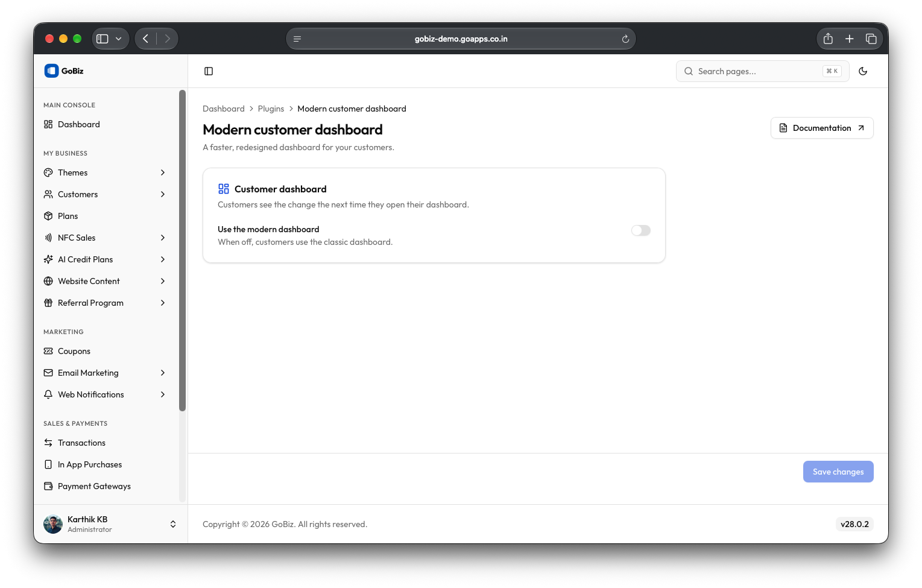This screenshot has width=922, height=588.
Task: Expand the Themes submenu chevron
Action: click(163, 172)
